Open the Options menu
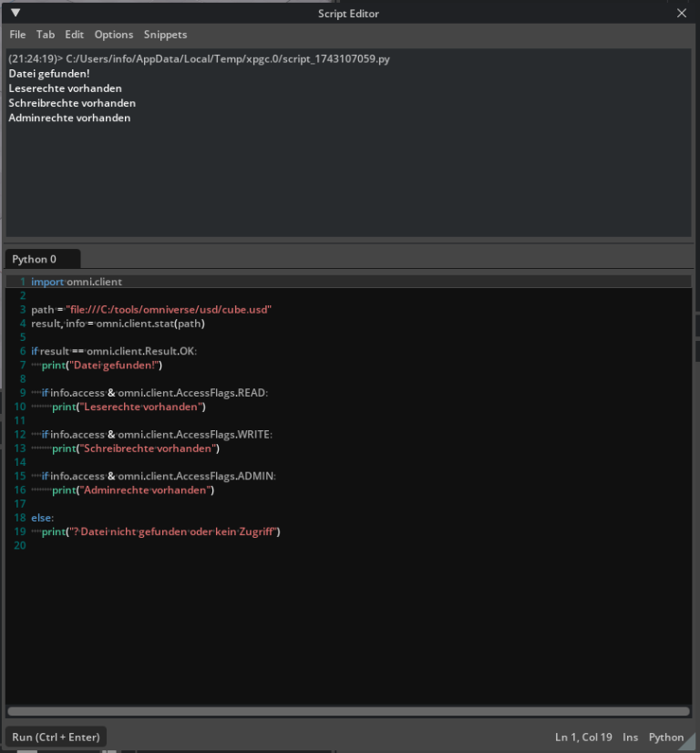The height and width of the screenshot is (753, 700). pyautogui.click(x=113, y=35)
